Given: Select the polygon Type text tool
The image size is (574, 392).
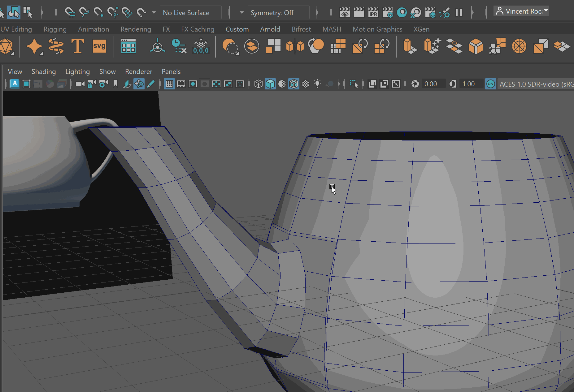Looking at the screenshot, I should coord(77,46).
